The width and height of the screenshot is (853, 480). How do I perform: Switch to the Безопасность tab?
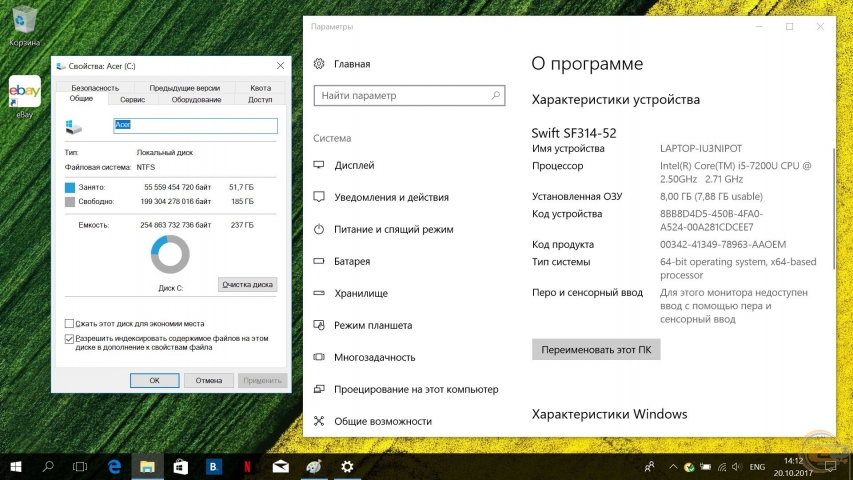coord(95,88)
